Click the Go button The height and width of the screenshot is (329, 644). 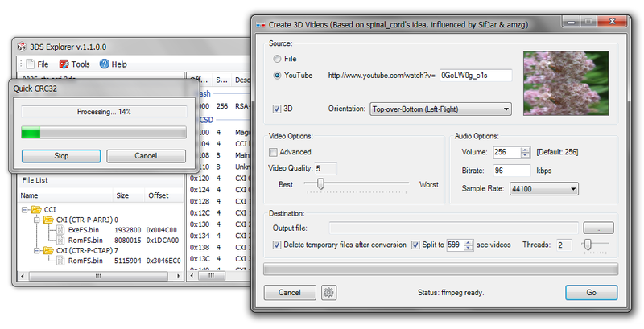coord(591,293)
